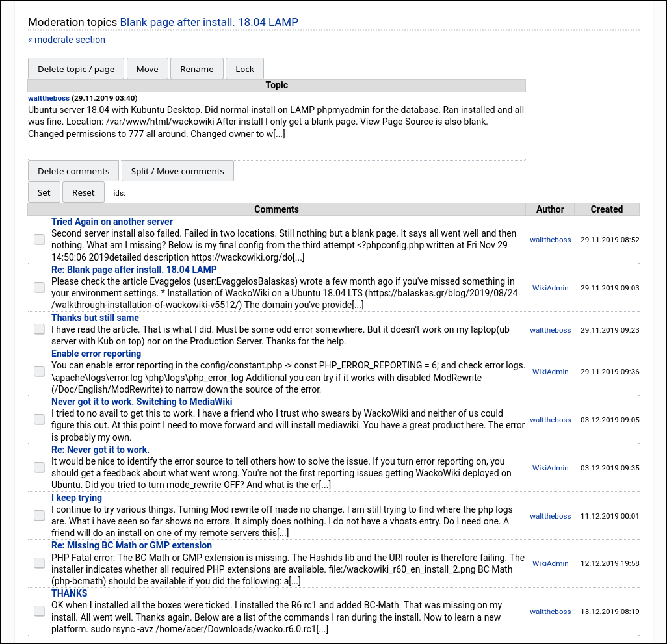Open 'Never got it to work. Switching to MediaWiki' comment
667x644 pixels.
[x=142, y=402]
